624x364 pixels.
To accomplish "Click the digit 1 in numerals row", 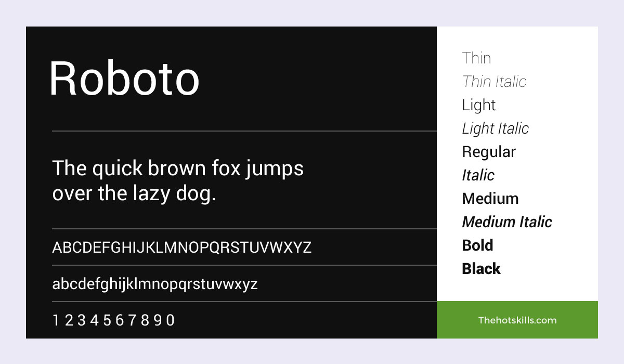I will pyautogui.click(x=56, y=320).
